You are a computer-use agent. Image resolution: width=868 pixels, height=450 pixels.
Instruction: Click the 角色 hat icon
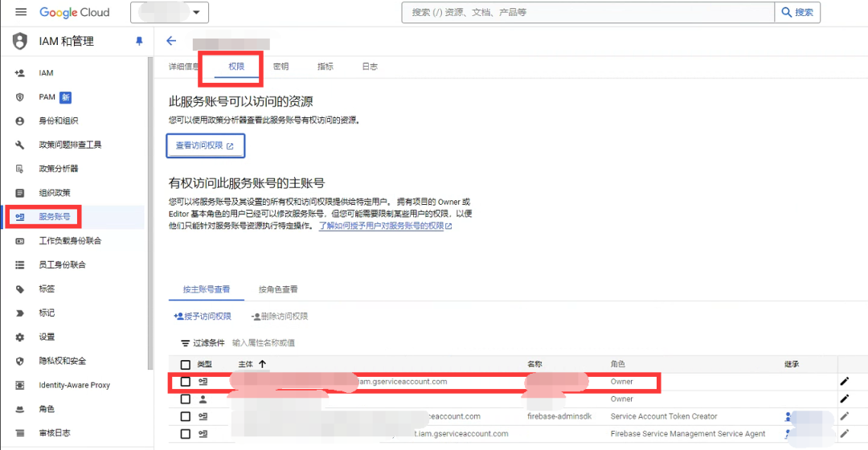coord(20,410)
